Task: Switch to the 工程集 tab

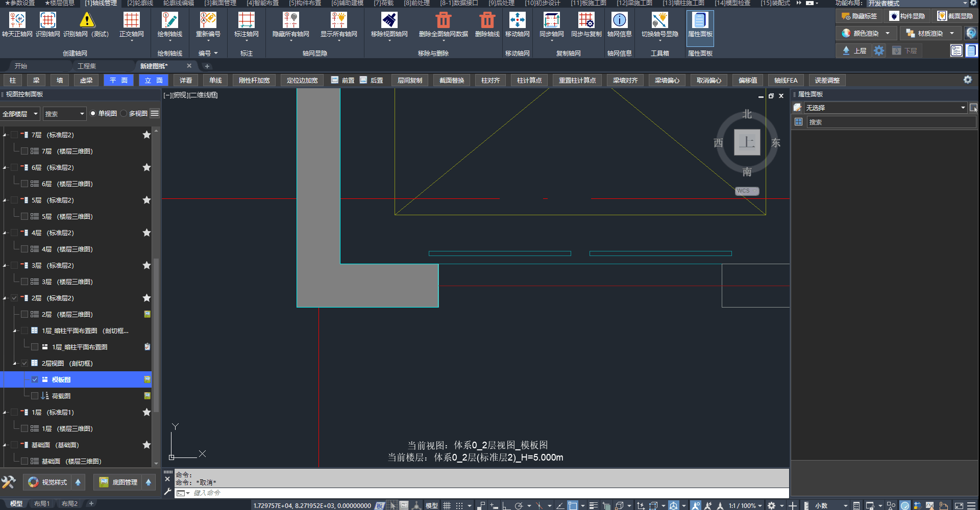Action: 87,66
